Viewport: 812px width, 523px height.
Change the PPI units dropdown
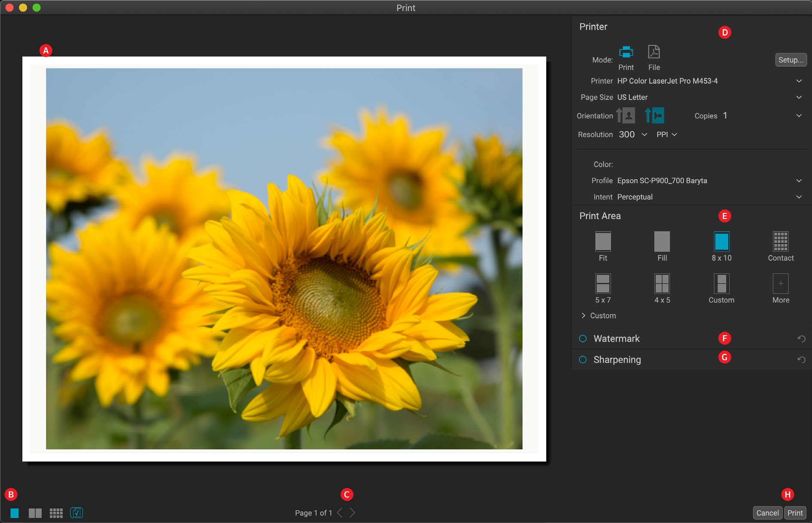666,135
